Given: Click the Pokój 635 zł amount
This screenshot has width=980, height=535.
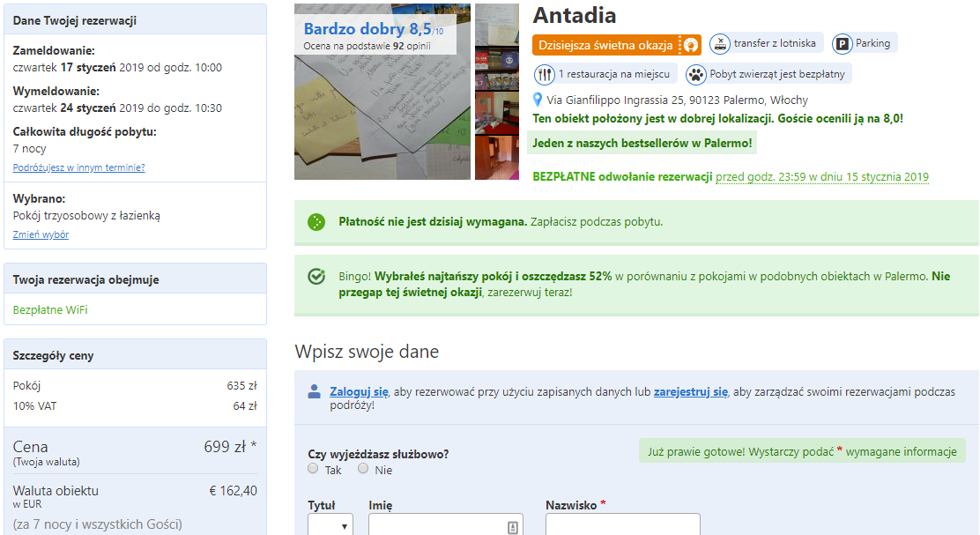Looking at the screenshot, I should point(241,386).
